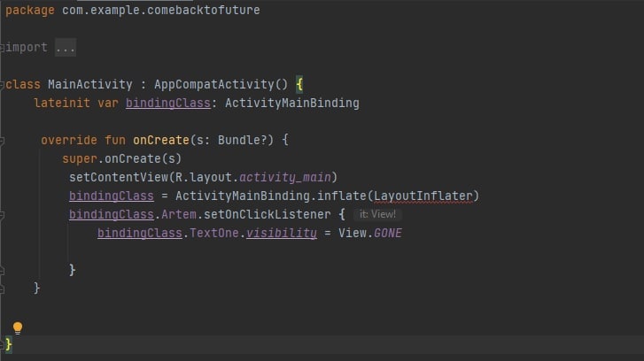Click 'super' keyword
The height and width of the screenshot is (361, 644).
click(79, 158)
